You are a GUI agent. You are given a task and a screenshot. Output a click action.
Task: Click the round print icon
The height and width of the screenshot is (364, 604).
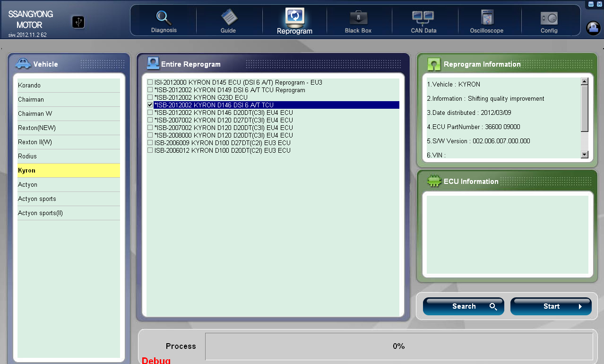click(x=593, y=28)
